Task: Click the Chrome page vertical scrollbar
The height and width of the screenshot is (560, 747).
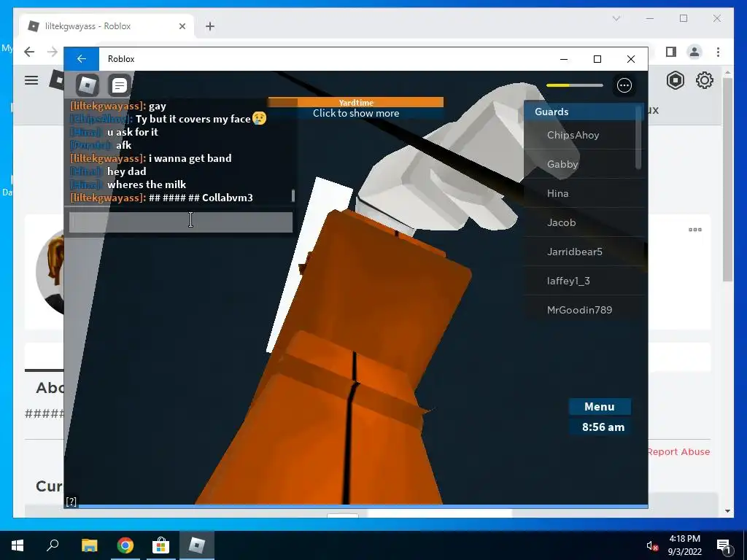Action: click(727, 179)
